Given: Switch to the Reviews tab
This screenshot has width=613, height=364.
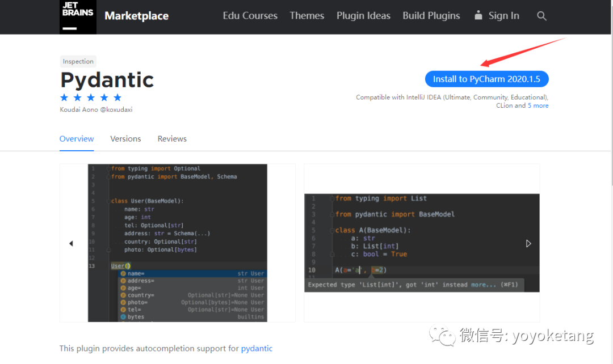Looking at the screenshot, I should [172, 139].
